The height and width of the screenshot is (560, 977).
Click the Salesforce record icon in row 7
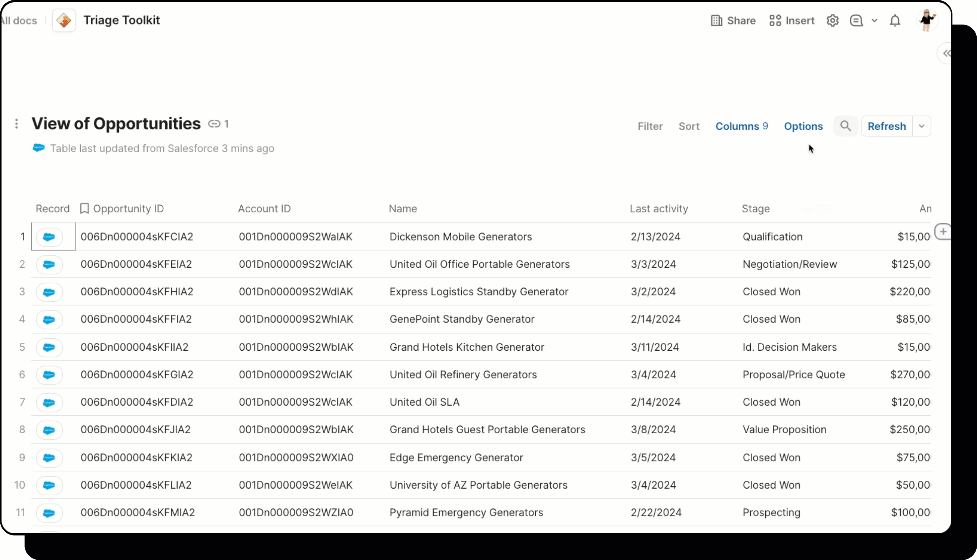[x=49, y=402]
